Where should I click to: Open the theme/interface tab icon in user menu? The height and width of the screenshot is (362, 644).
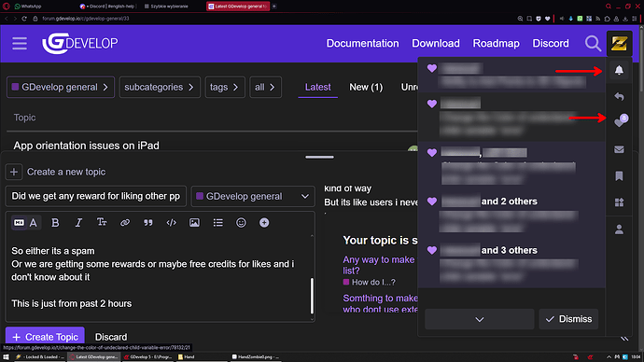619,202
